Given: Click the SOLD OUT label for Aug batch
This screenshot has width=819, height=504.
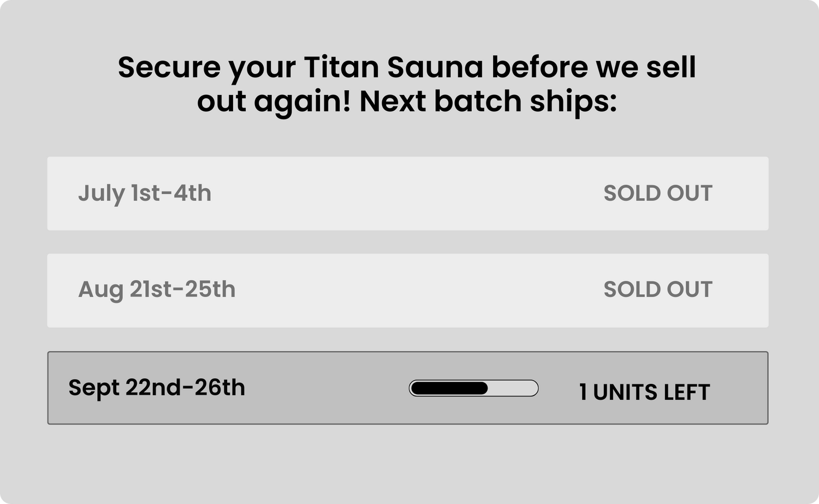Looking at the screenshot, I should click(x=658, y=289).
